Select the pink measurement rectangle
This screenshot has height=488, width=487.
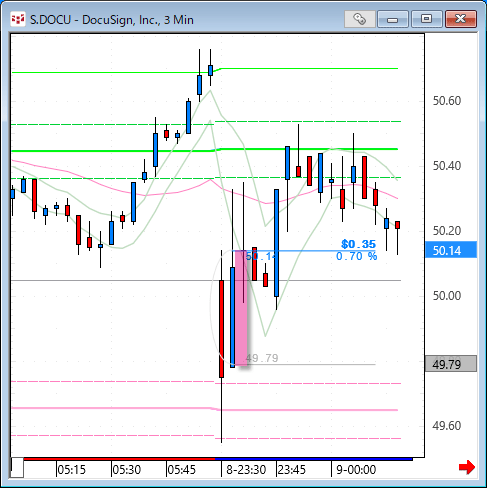pos(241,308)
